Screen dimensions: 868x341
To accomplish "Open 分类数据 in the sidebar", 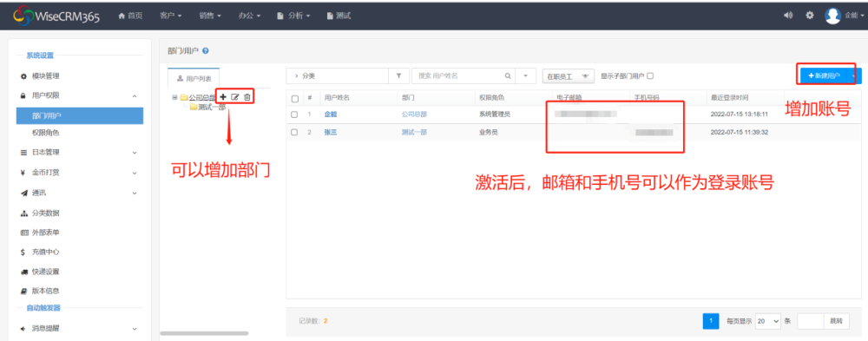I will click(45, 213).
